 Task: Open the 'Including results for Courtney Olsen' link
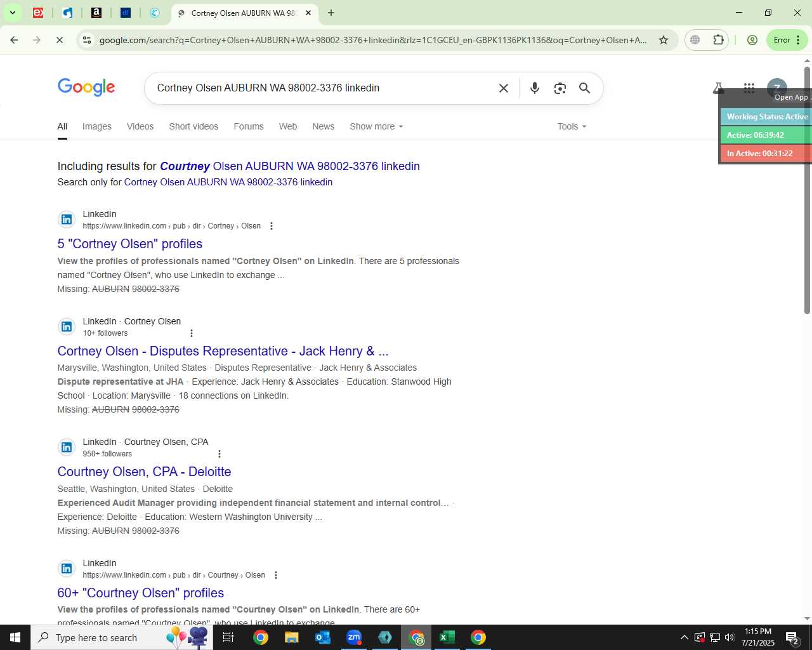289,166
